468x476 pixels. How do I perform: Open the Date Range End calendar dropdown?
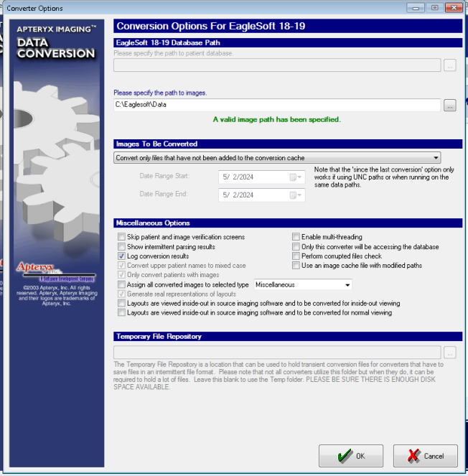tap(295, 195)
